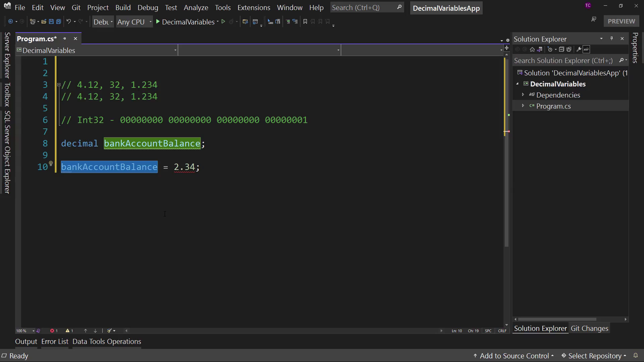Click Select Repository in the status bar
The height and width of the screenshot is (362, 644).
pyautogui.click(x=594, y=356)
